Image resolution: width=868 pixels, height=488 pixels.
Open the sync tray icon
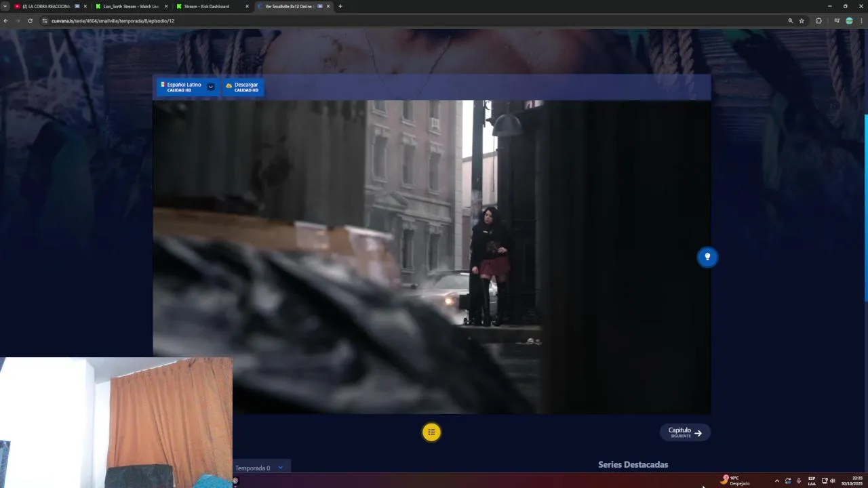tap(787, 481)
